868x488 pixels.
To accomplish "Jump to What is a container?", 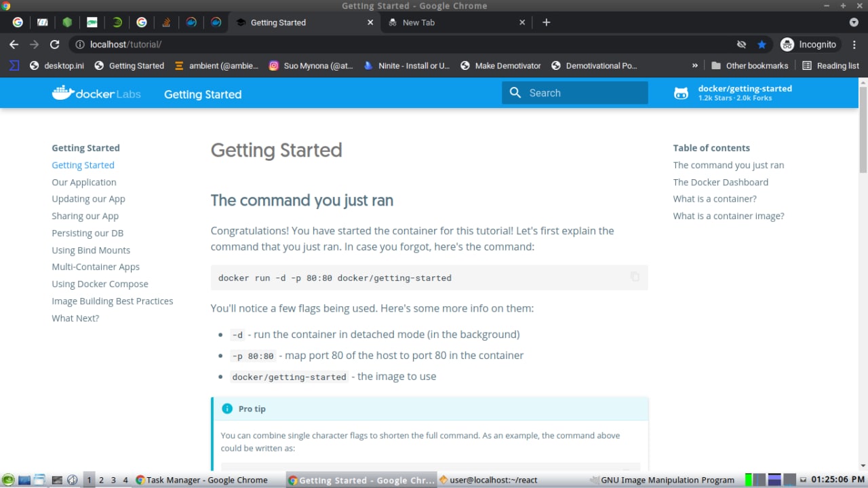I will (x=715, y=199).
